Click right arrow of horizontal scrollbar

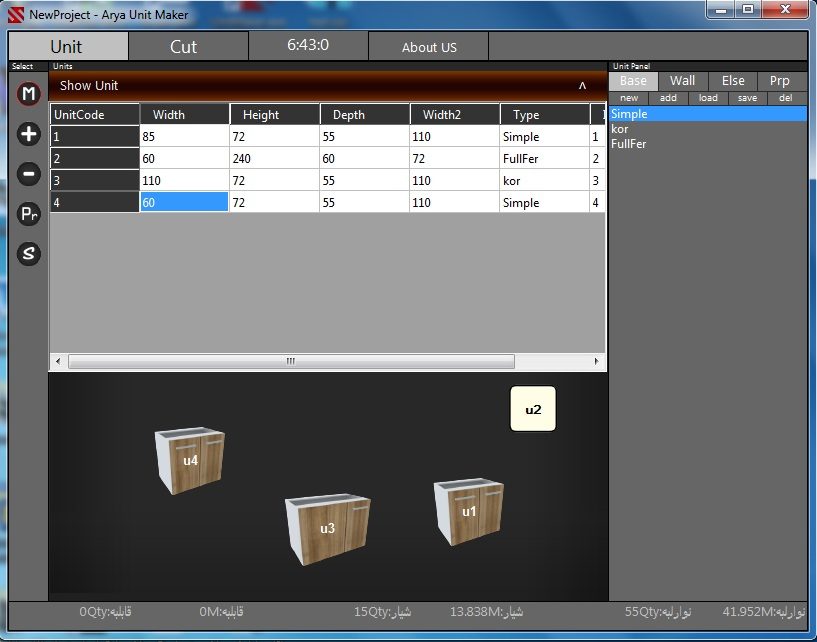pyautogui.click(x=597, y=361)
